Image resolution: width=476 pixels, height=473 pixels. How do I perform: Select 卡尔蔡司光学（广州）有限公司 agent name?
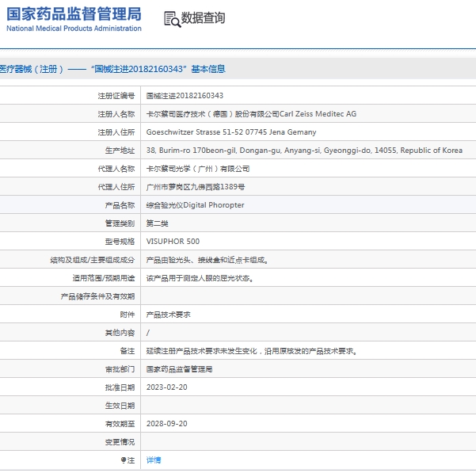pyautogui.click(x=198, y=169)
